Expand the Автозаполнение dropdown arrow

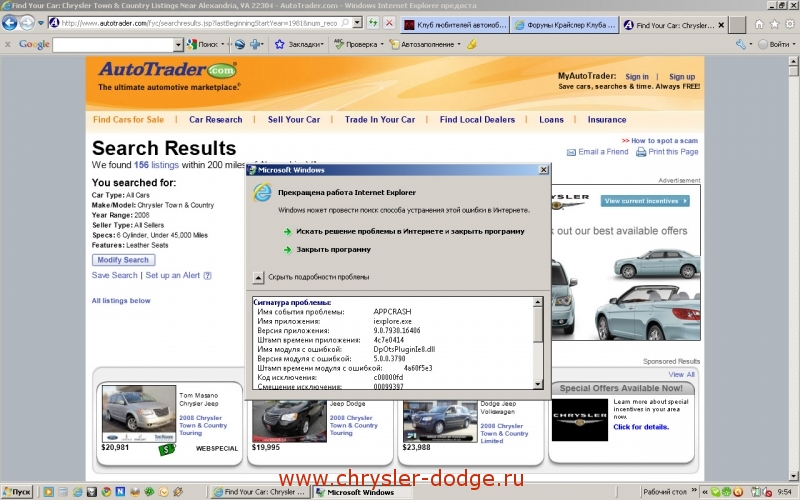pyautogui.click(x=459, y=44)
